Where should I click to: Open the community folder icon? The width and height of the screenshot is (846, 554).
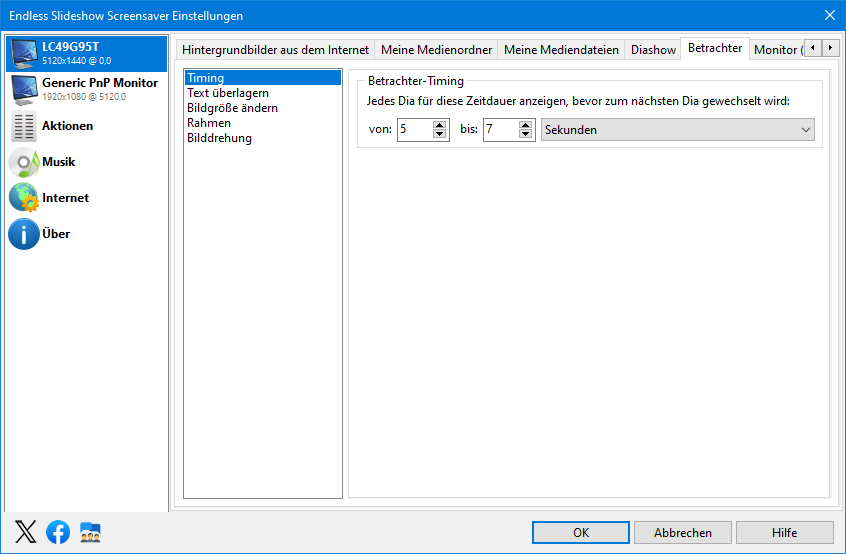[90, 532]
